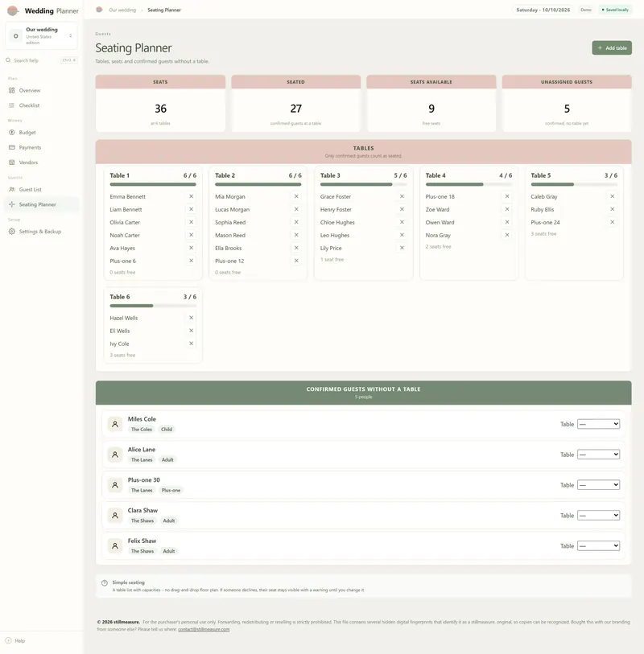Open the Overview page
Viewport: 644px width, 654px height.
[x=42, y=91]
